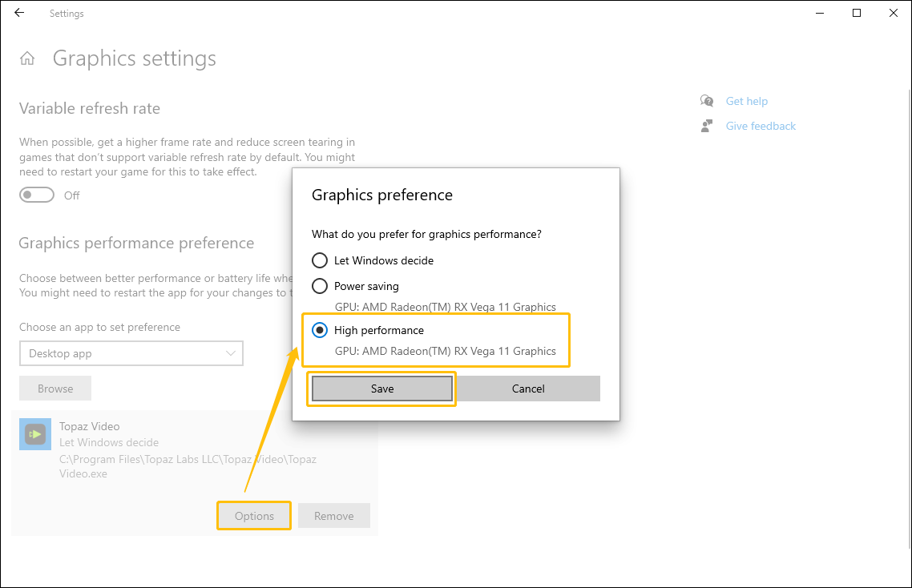Choose Power saving graphics preference

point(320,286)
